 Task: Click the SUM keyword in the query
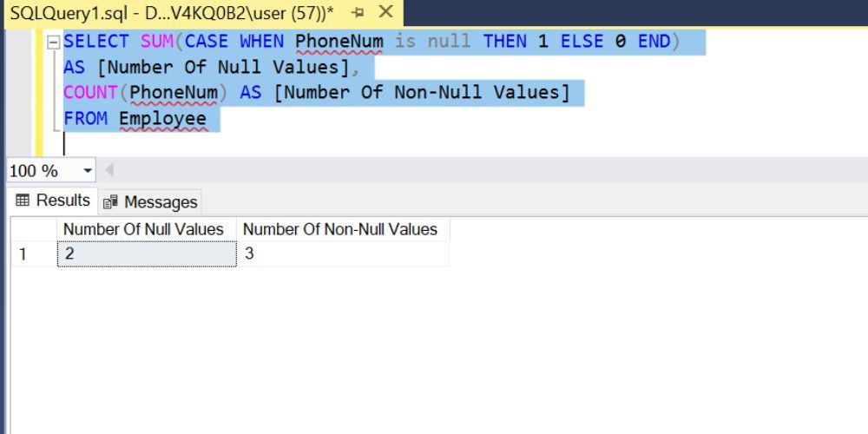click(x=156, y=42)
